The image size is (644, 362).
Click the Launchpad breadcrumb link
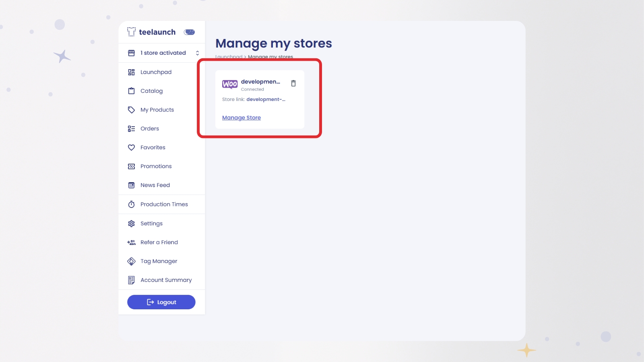229,57
